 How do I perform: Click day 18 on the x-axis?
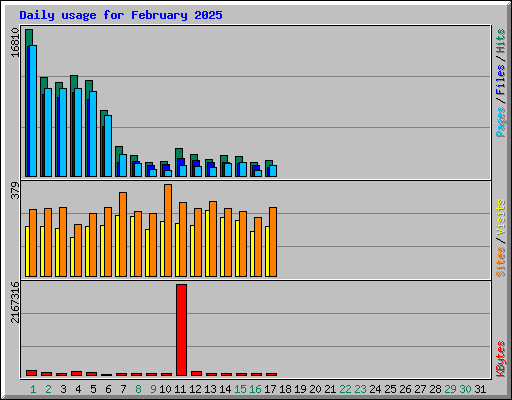tap(285, 389)
